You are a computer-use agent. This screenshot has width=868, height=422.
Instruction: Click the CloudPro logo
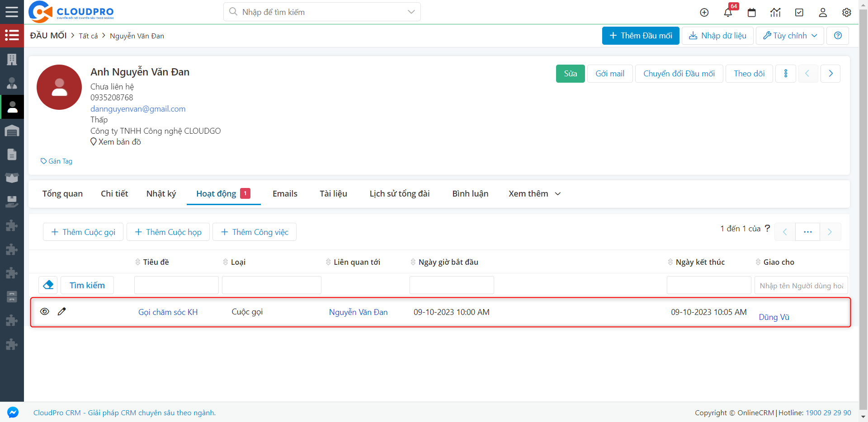(x=71, y=12)
